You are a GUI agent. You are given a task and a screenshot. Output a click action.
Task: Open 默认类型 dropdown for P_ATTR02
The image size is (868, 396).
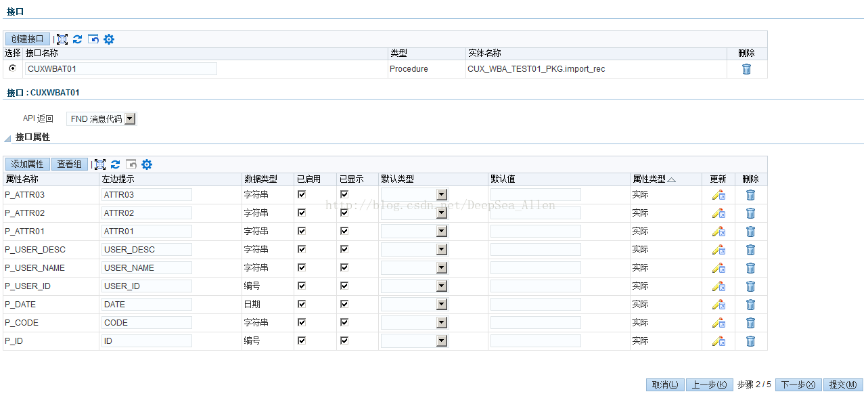tap(414, 213)
